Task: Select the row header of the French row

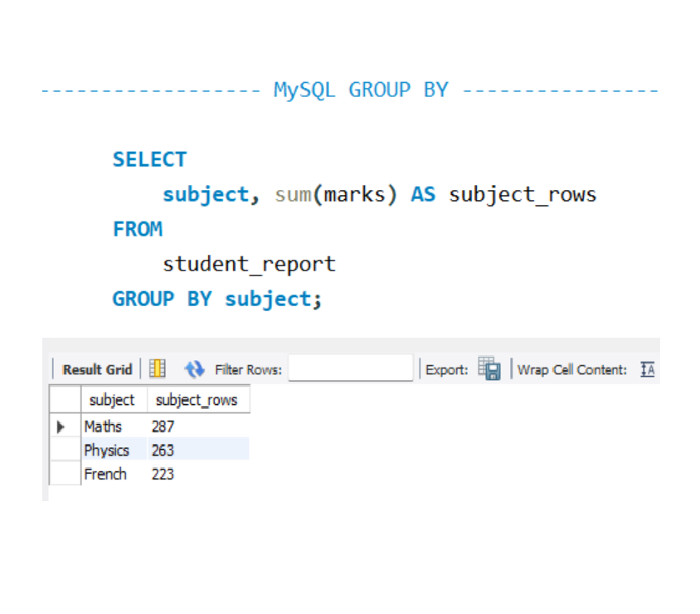Action: [66, 474]
